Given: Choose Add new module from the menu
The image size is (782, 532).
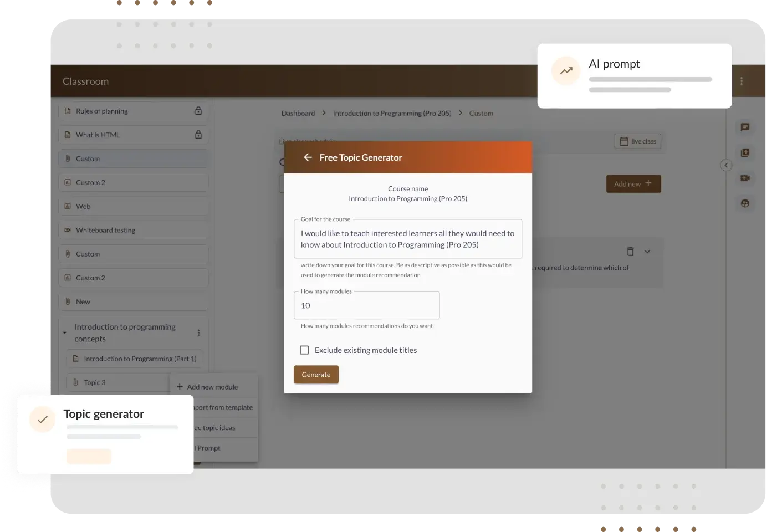Looking at the screenshot, I should [x=213, y=387].
